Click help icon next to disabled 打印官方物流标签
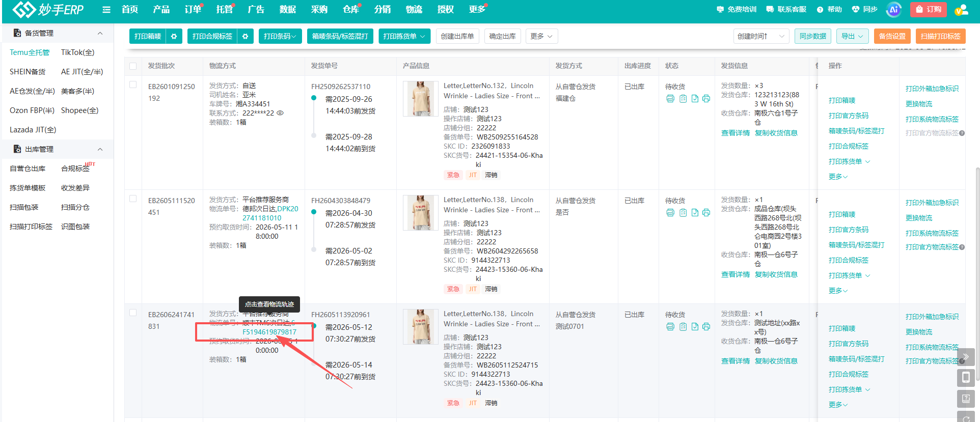 (962, 133)
